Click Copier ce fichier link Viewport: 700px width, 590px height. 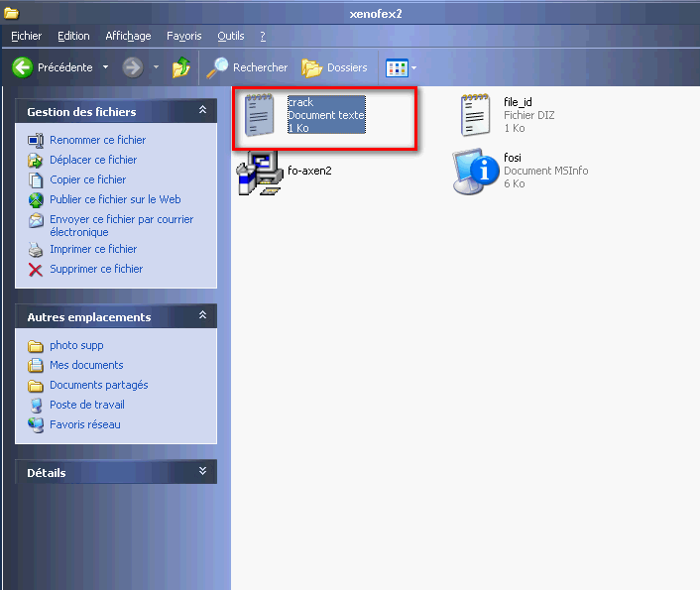click(88, 179)
